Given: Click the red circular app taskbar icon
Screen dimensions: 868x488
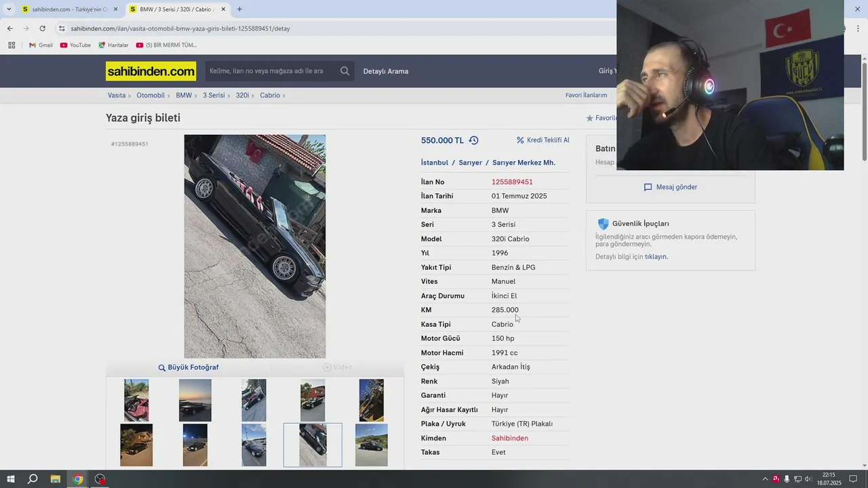Looking at the screenshot, I should click(x=100, y=479).
